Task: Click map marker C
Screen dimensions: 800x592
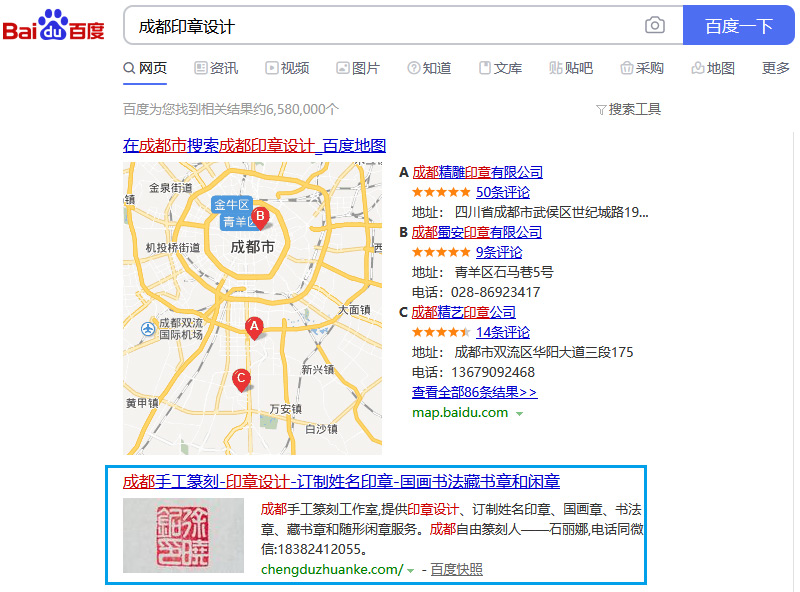Action: click(x=241, y=380)
